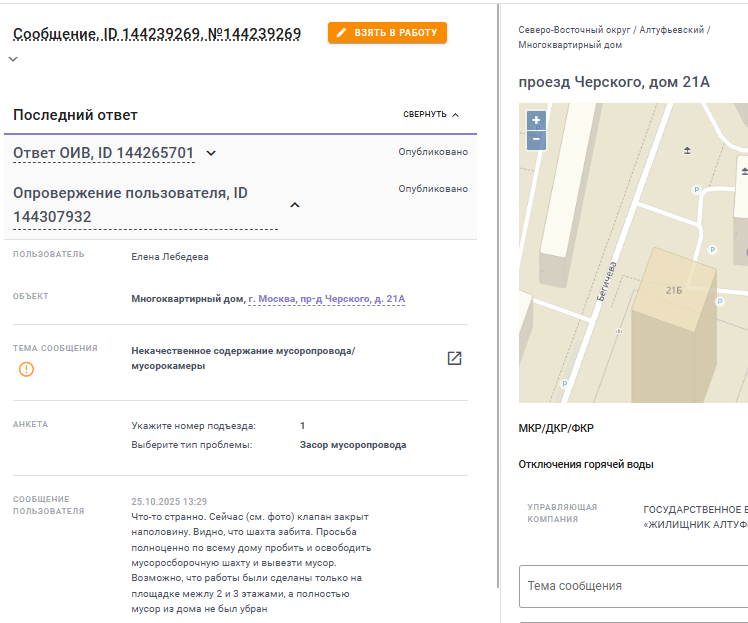Open the 'Ответ ОИВ, ID 144265701' link
Viewport: 748px width, 623px height.
coord(104,153)
